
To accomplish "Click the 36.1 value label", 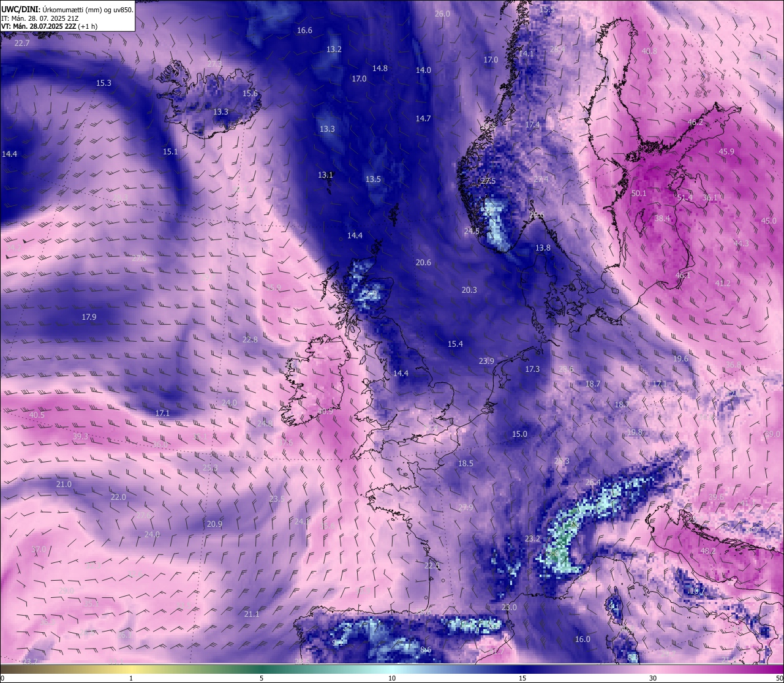I will click(x=710, y=197).
